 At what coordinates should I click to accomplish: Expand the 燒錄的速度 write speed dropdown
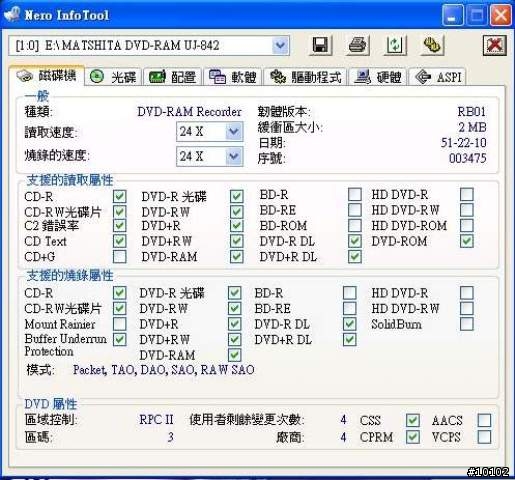(x=233, y=156)
